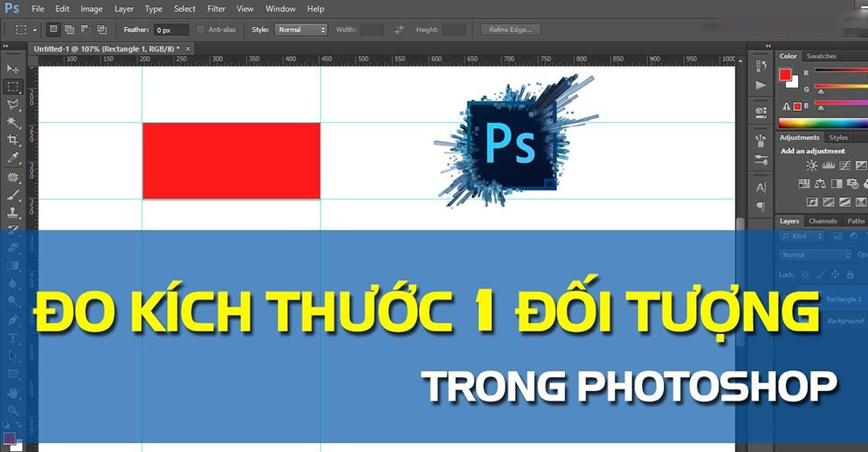Open the marquee tool preset picker arrow
This screenshot has width=868, height=452.
point(35,30)
